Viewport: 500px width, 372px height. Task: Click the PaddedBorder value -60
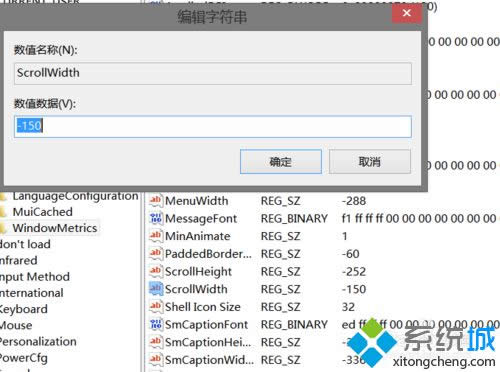pos(350,254)
